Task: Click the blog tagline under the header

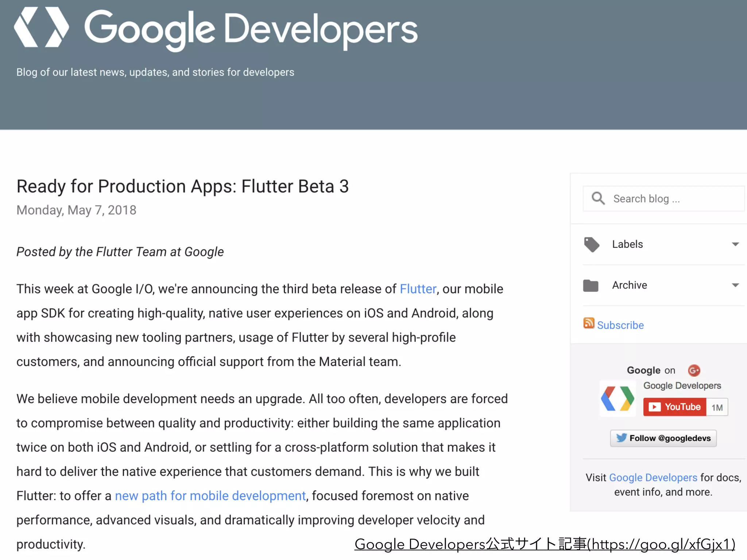Action: click(155, 72)
